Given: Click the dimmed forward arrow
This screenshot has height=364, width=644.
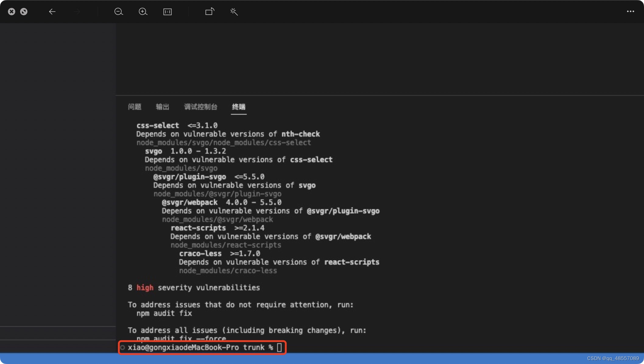Looking at the screenshot, I should click(77, 12).
